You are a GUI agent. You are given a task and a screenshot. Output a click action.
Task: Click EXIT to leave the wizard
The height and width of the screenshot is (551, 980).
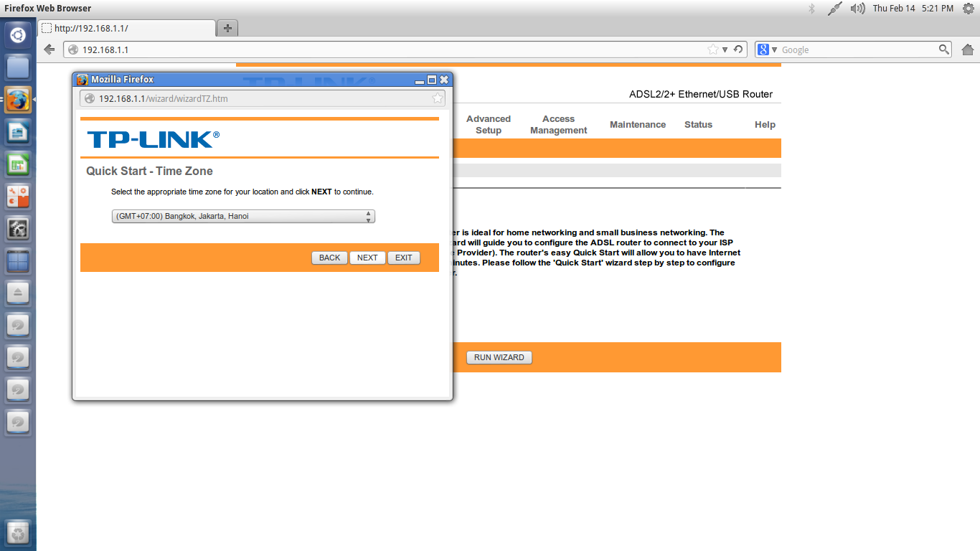pyautogui.click(x=404, y=258)
